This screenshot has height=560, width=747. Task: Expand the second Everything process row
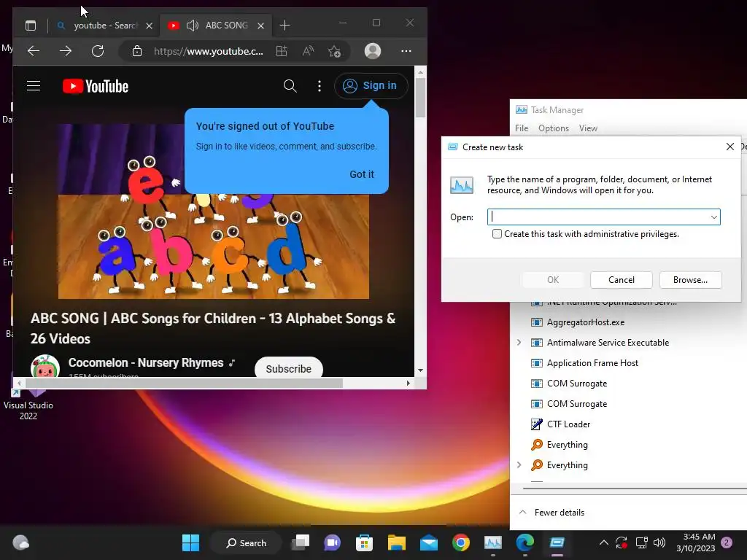point(519,464)
